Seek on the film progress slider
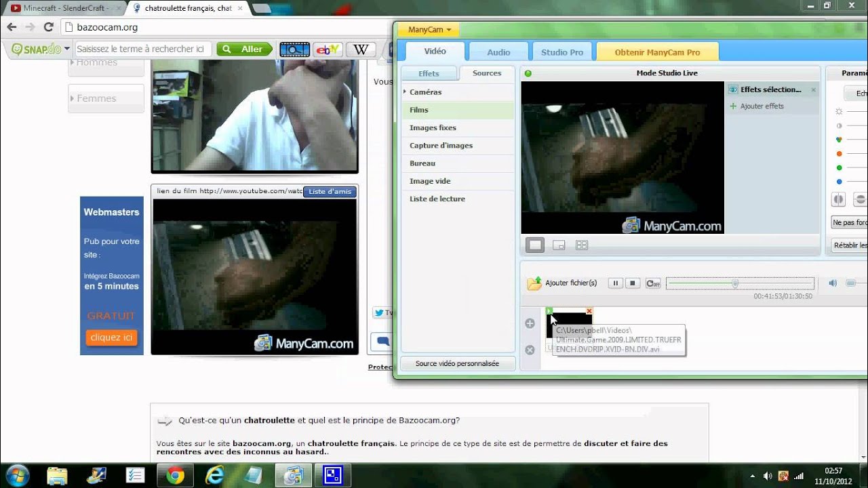 (740, 283)
